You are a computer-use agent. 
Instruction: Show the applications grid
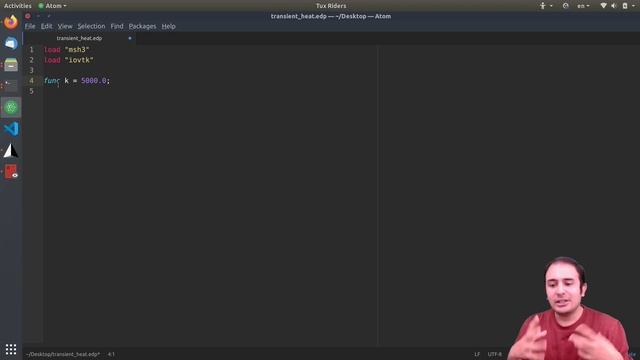point(11,349)
